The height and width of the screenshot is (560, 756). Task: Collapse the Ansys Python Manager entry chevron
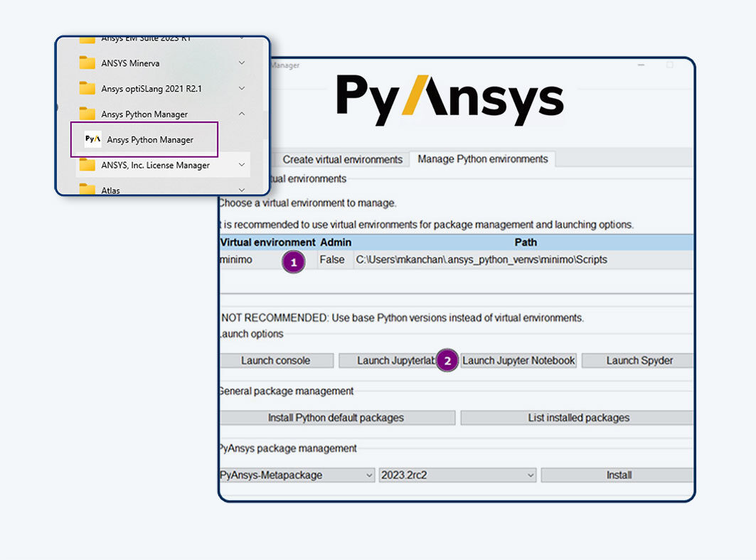[241, 113]
